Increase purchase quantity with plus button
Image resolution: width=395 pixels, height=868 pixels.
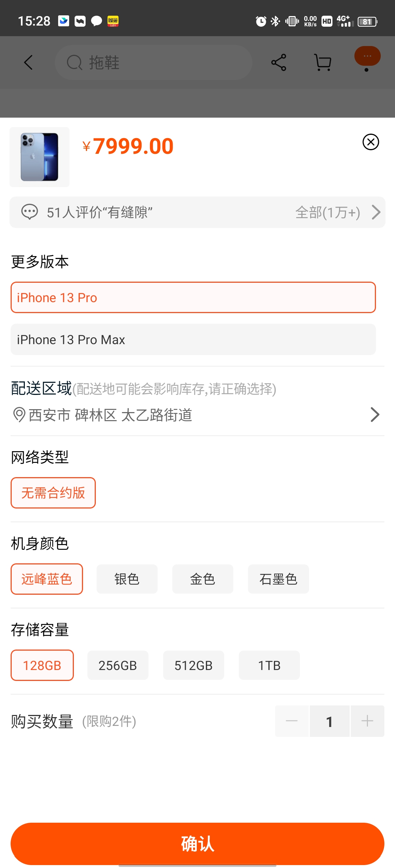pos(367,721)
